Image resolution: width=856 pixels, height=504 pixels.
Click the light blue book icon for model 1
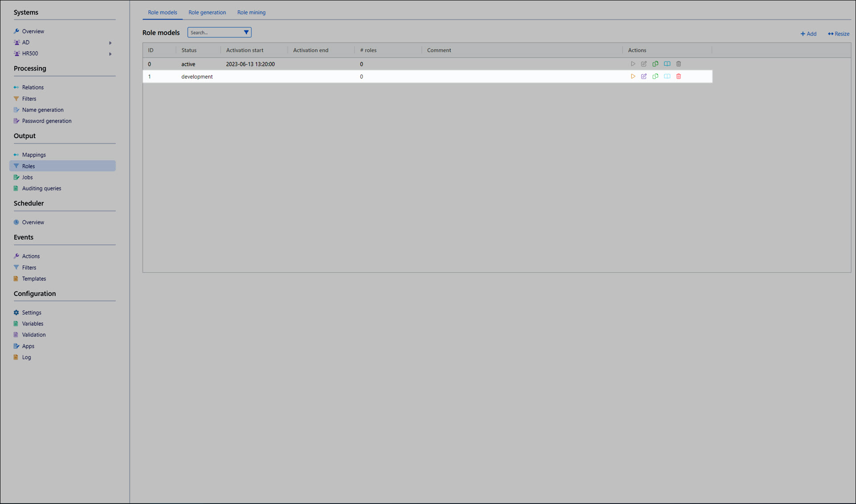(x=667, y=77)
